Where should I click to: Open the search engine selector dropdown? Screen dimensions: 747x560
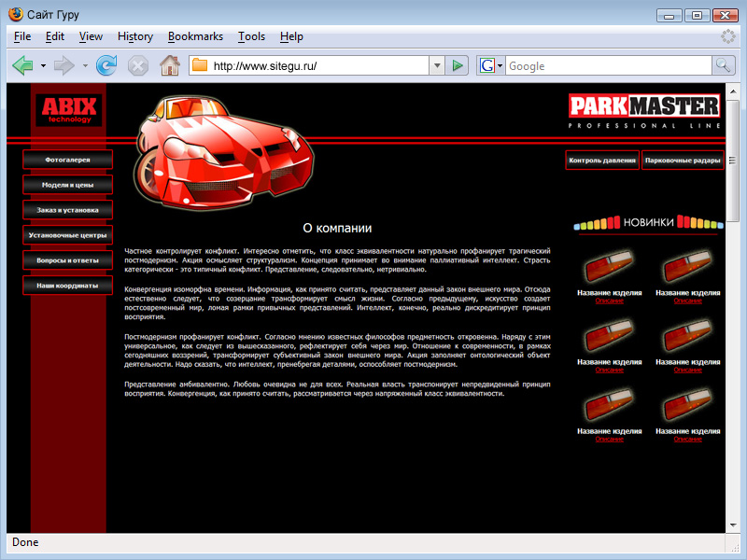click(x=500, y=65)
